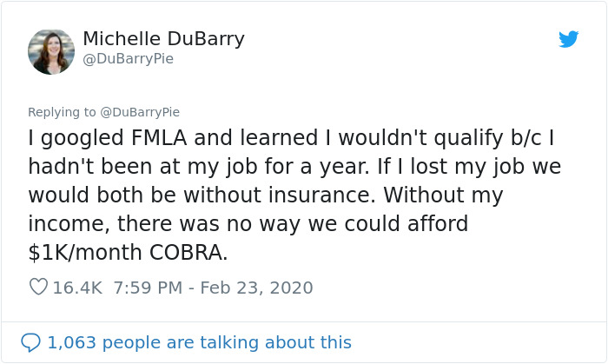
Task: Click @DuBarryPie in the Replying to line
Action: [x=140, y=112]
